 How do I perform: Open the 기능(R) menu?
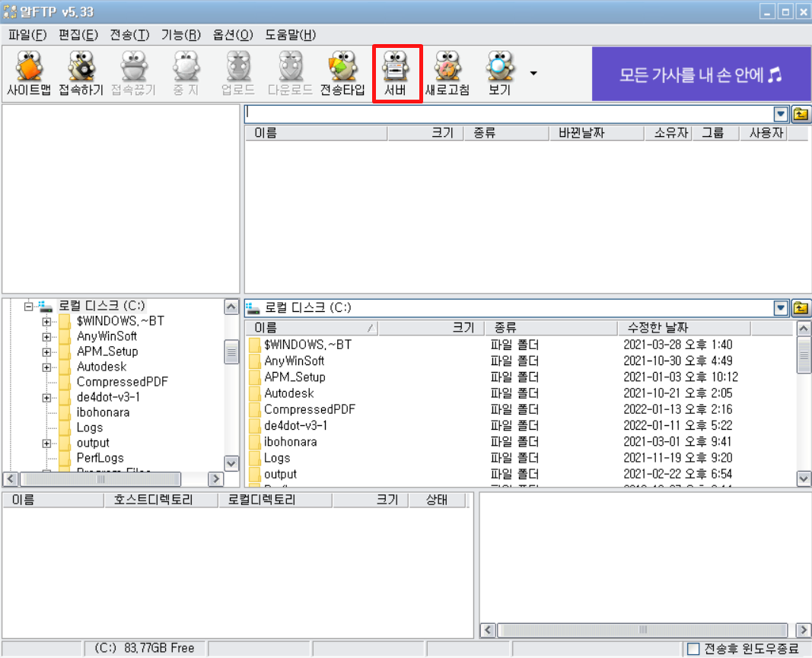coord(180,35)
